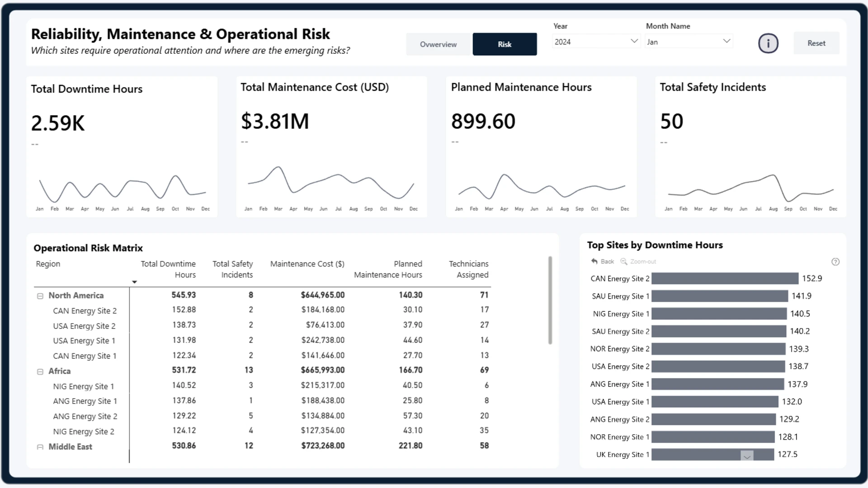868x488 pixels.
Task: Switch to the Owerview tab
Action: pyautogui.click(x=438, y=44)
